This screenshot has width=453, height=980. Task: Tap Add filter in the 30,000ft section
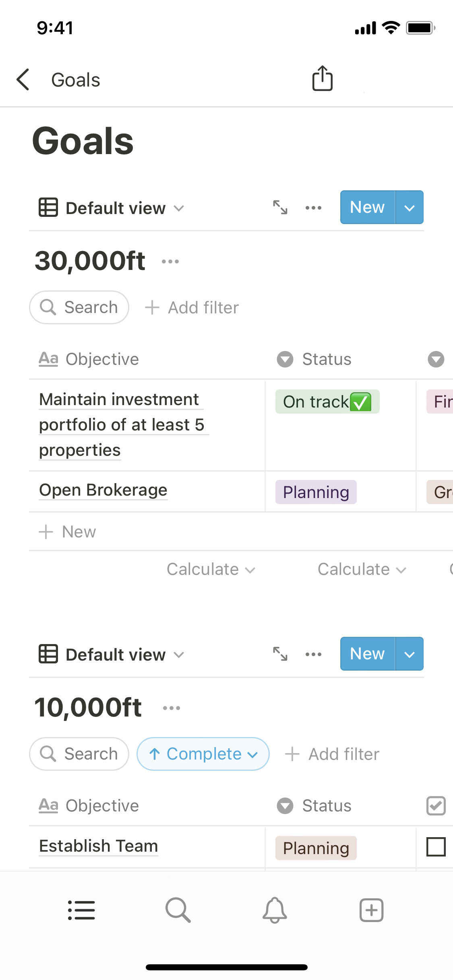point(192,308)
